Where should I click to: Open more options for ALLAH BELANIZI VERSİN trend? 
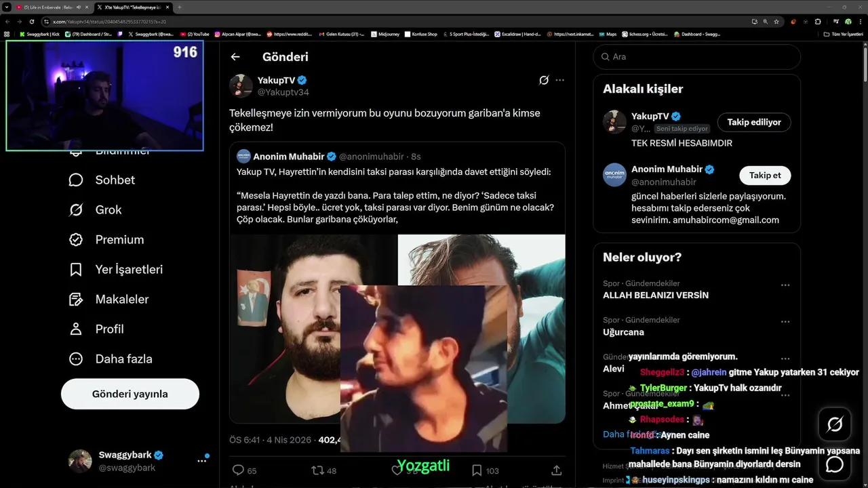click(785, 285)
